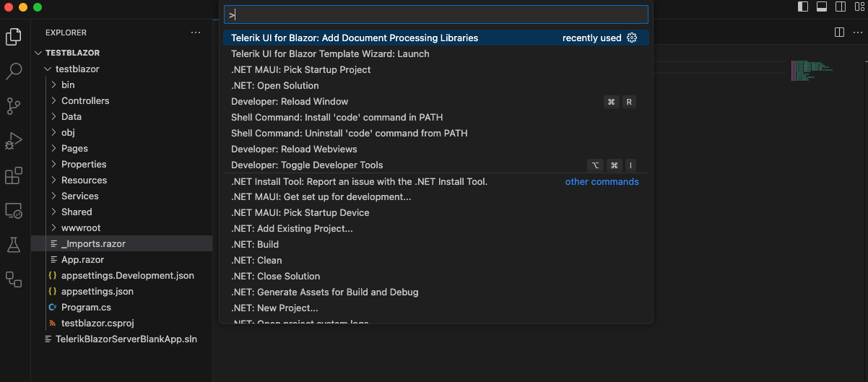Toggle the primary side bar layout
868x382 pixels.
(803, 6)
